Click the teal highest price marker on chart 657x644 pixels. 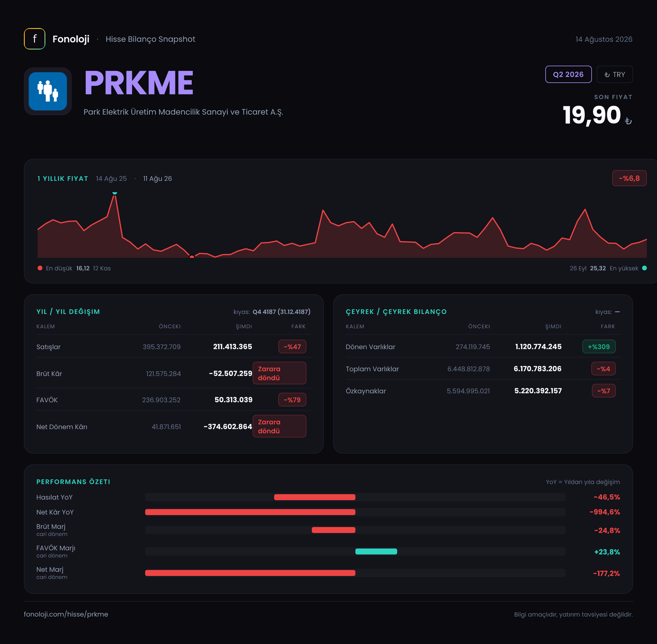(115, 193)
